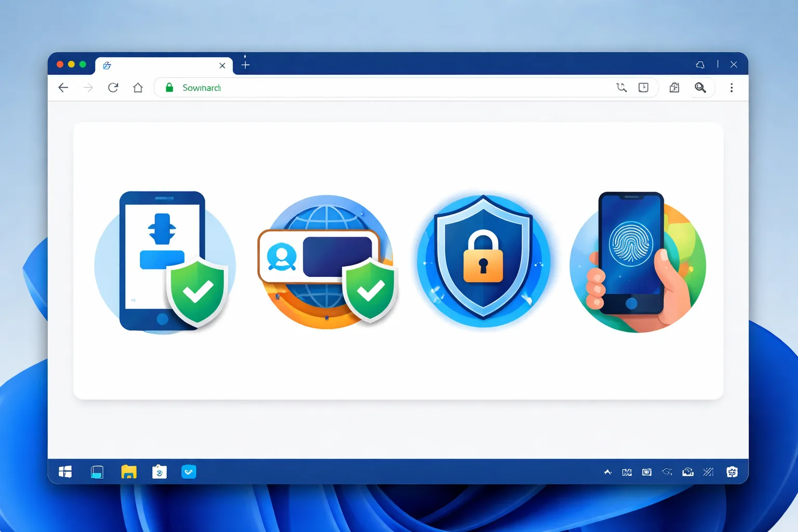Viewport: 798px width, 532px height.
Task: Reload the page with refresh icon
Action: (113, 87)
